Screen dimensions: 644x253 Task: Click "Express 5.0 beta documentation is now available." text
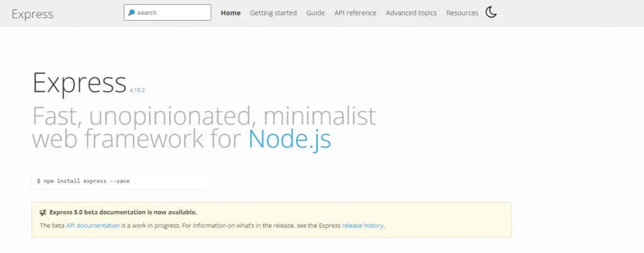[x=123, y=212]
